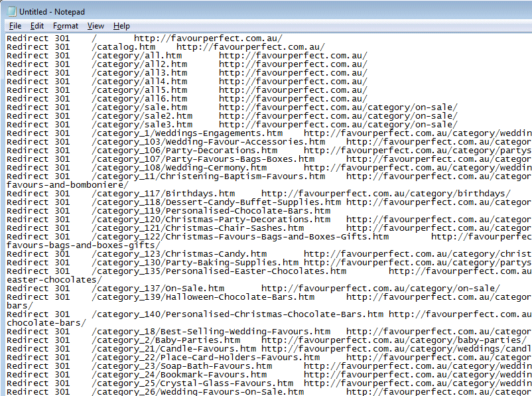Click Personalised-Easter-Chocolates.htm path text

point(256,271)
